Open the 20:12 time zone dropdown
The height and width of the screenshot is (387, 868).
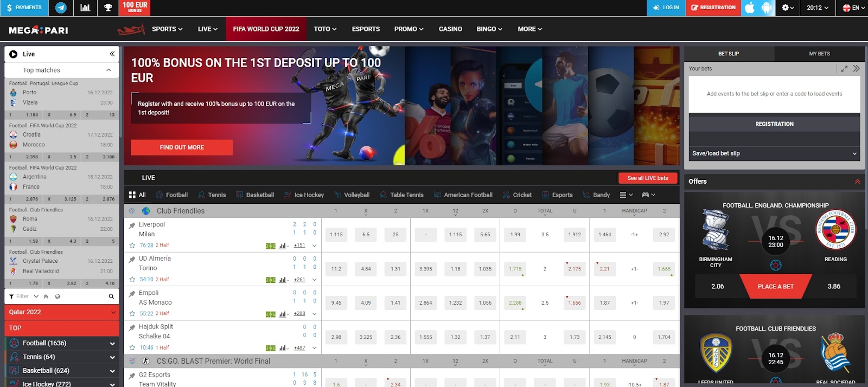(818, 8)
